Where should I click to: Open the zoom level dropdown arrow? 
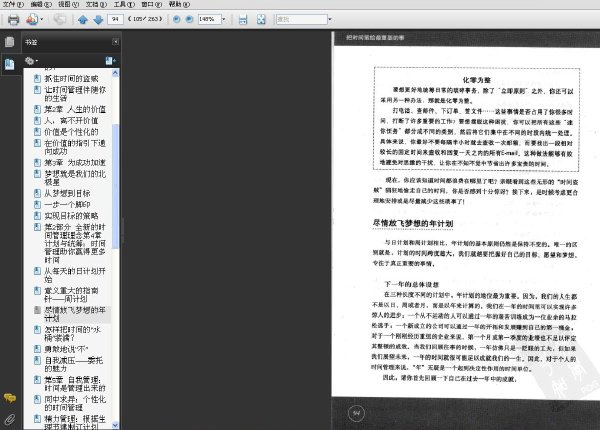coord(224,19)
